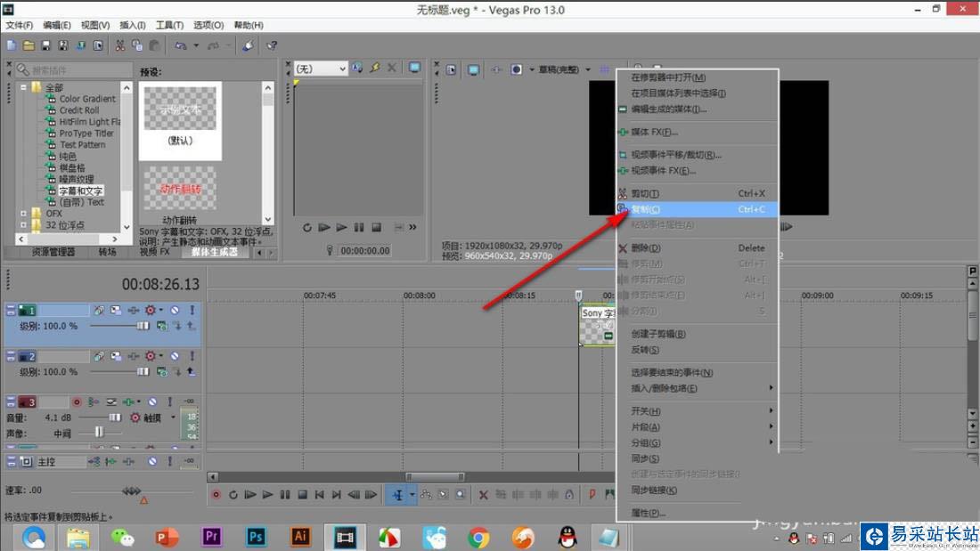Open Photoshop from the taskbar
This screenshot has width=980, height=551.
[x=257, y=537]
